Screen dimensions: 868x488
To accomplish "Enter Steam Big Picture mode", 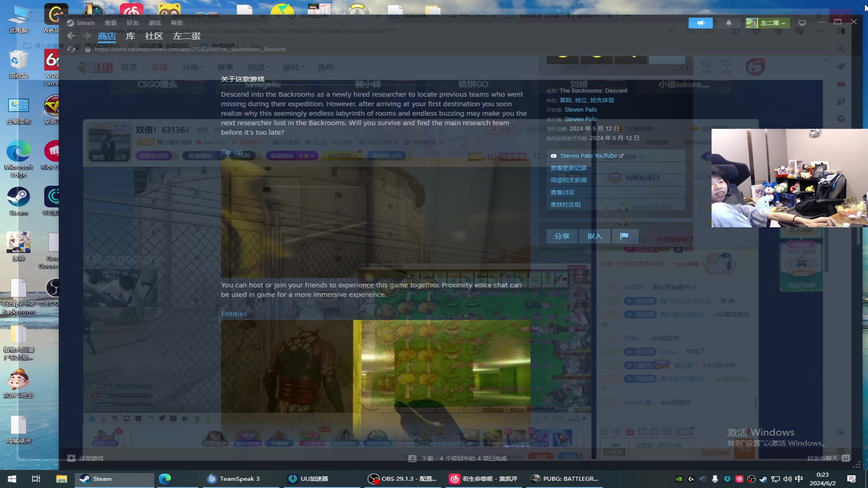I will pos(802,23).
